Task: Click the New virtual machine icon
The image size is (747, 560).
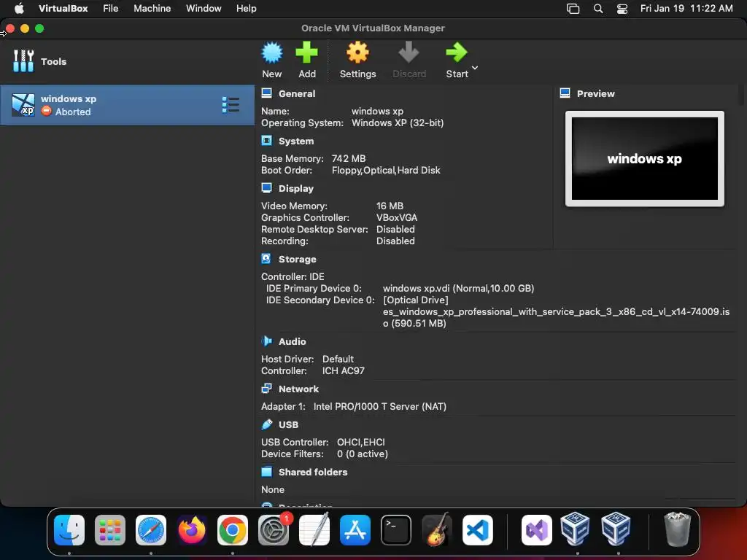Action: point(272,52)
